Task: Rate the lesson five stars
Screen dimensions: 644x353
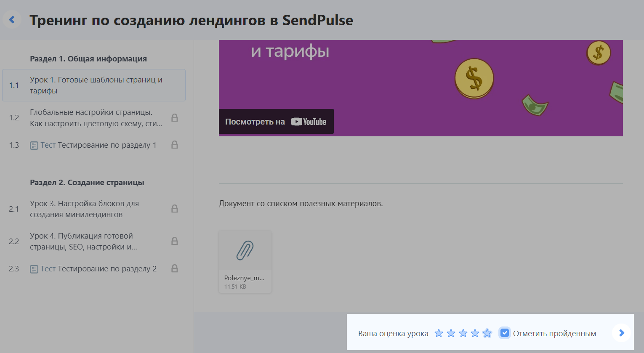Action: 487,333
